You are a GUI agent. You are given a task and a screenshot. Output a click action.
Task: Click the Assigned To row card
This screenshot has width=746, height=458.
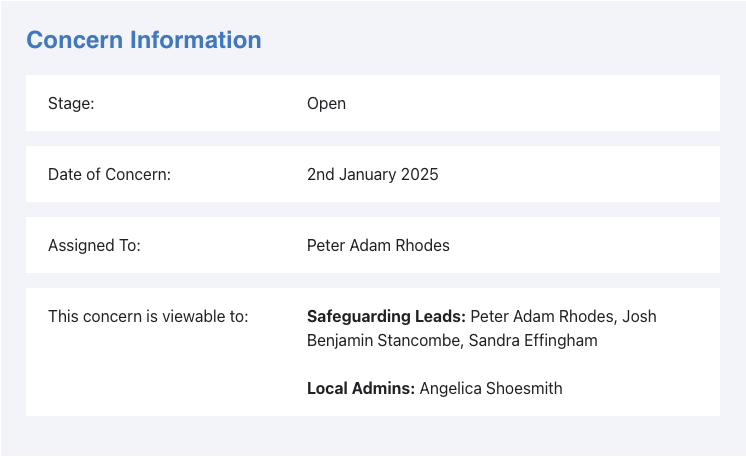click(x=373, y=245)
